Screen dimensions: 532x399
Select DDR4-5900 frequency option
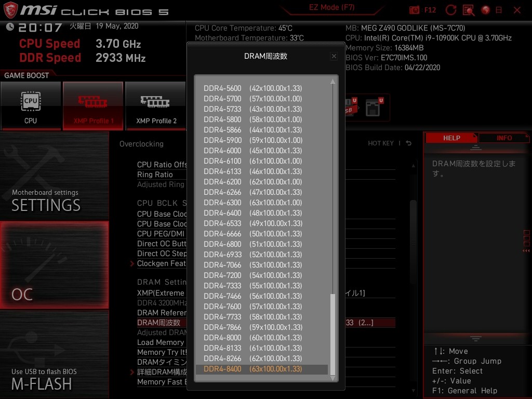point(262,140)
